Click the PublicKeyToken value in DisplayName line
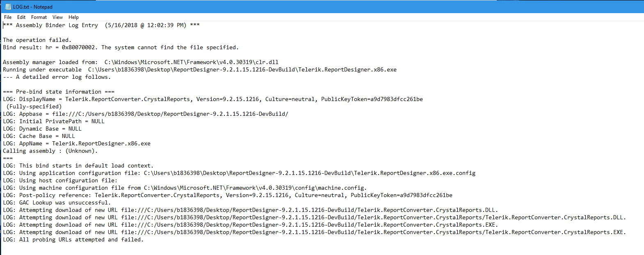Viewport: 644px width, 255px height. tap(396, 99)
